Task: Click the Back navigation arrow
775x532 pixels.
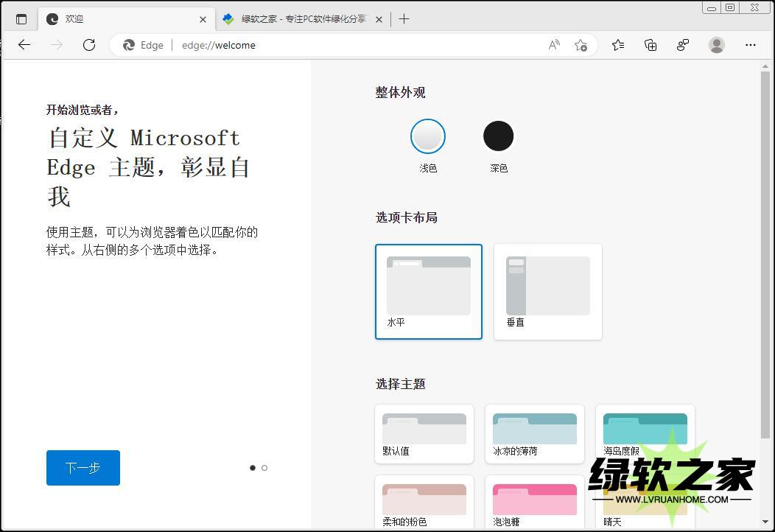Action: [24, 45]
